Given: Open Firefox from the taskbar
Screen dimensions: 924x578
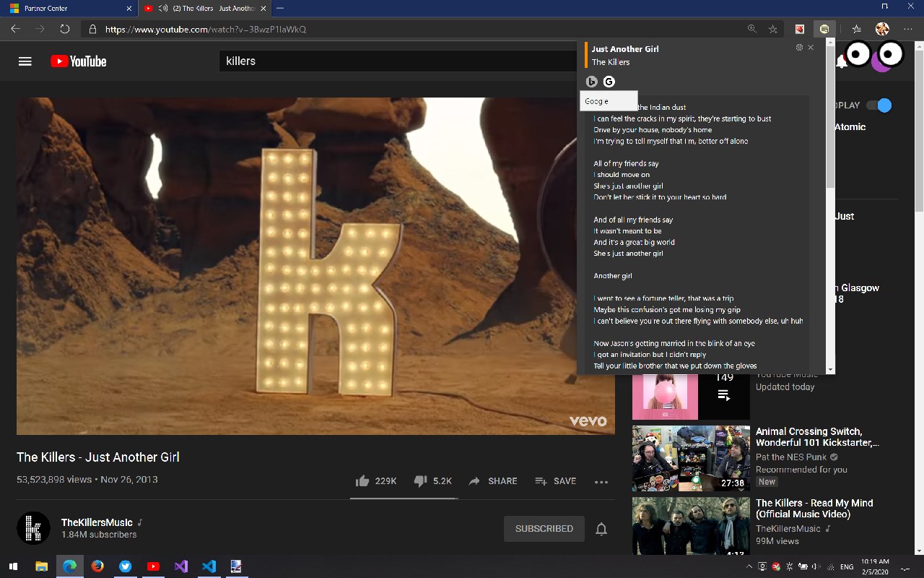Looking at the screenshot, I should (97, 566).
